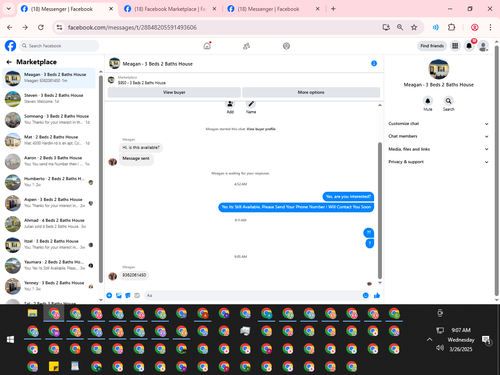
Task: Open the emoji picker in message box
Action: [x=366, y=295]
